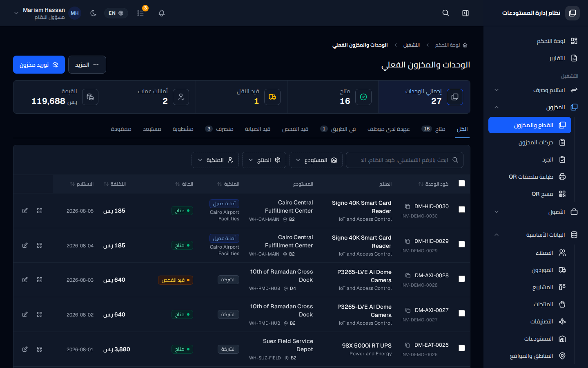
Task: Check the DM-AXI-0028 row checkbox
Action: point(462,279)
